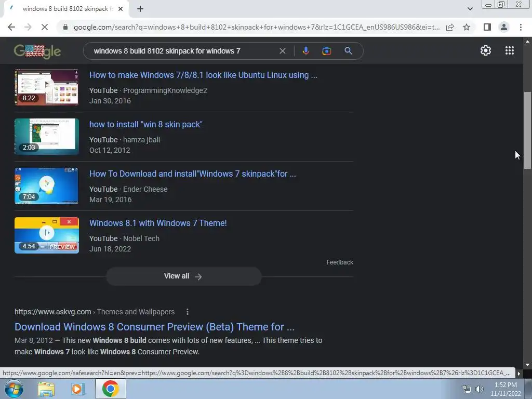Submit search with magnifier icon
Screen dimensions: 532x399
(x=348, y=51)
